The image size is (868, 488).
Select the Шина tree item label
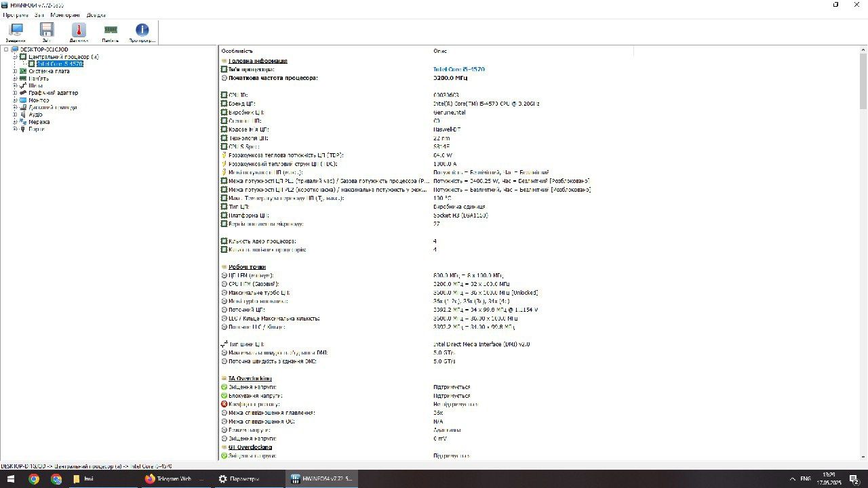36,85
